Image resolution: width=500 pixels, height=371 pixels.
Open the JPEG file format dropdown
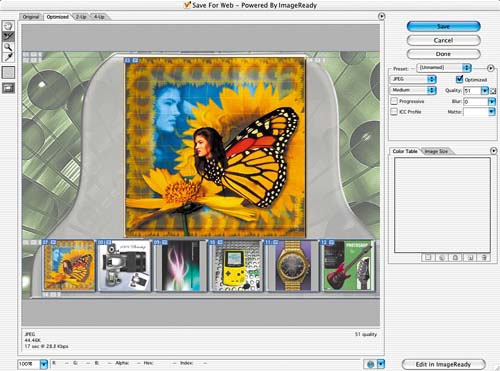(413, 79)
